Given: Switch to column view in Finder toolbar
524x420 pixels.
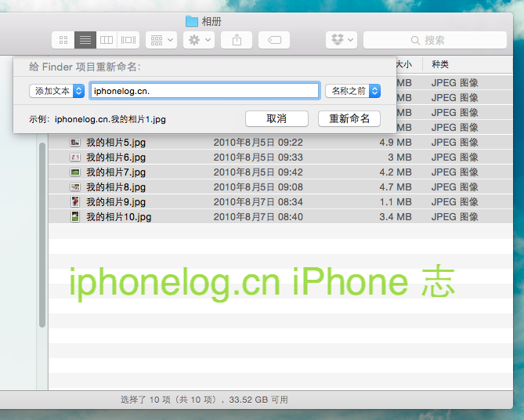Looking at the screenshot, I should point(107,40).
